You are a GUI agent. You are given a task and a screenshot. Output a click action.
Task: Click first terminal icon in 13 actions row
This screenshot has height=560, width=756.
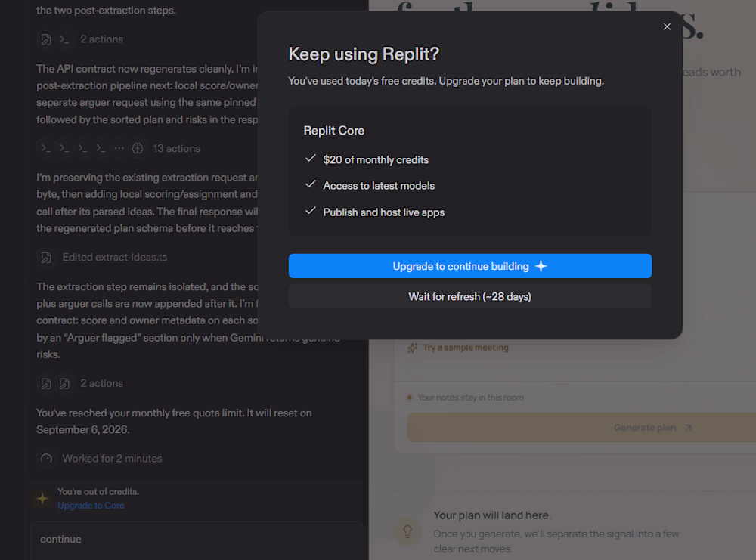pos(46,148)
